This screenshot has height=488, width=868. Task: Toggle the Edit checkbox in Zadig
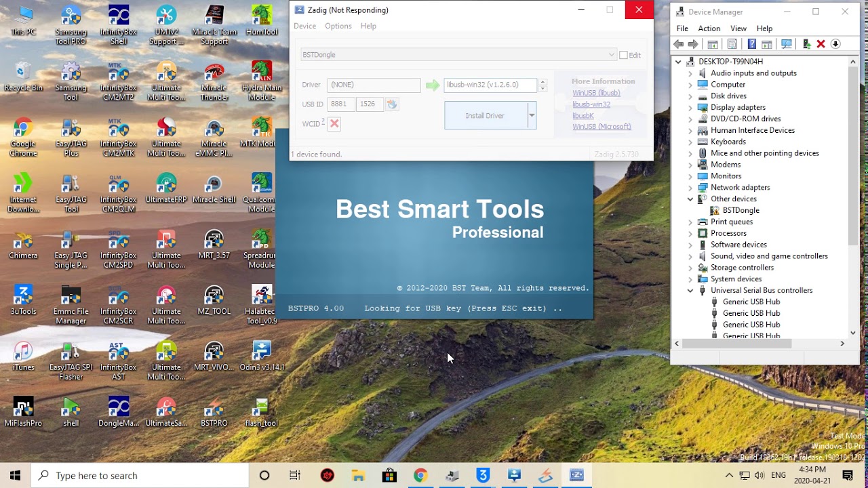click(623, 55)
